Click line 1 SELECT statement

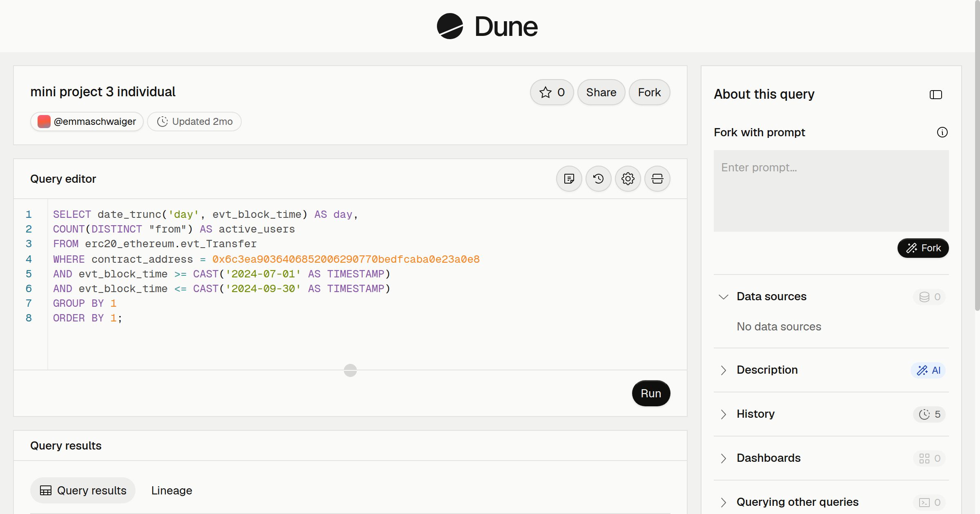(x=205, y=214)
